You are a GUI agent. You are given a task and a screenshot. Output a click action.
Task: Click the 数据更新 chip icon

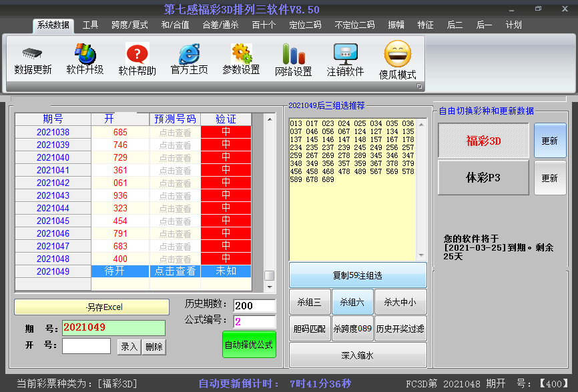click(33, 53)
